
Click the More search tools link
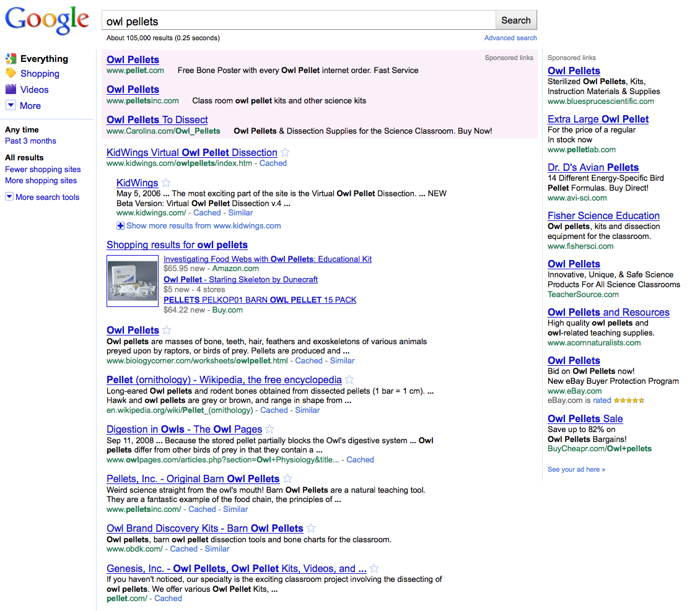[47, 197]
